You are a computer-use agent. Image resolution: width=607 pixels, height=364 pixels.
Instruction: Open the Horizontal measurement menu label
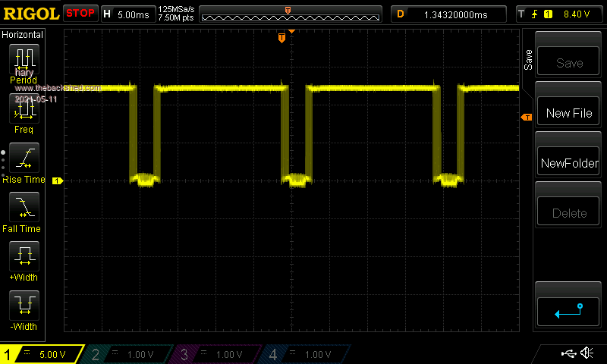pos(23,35)
